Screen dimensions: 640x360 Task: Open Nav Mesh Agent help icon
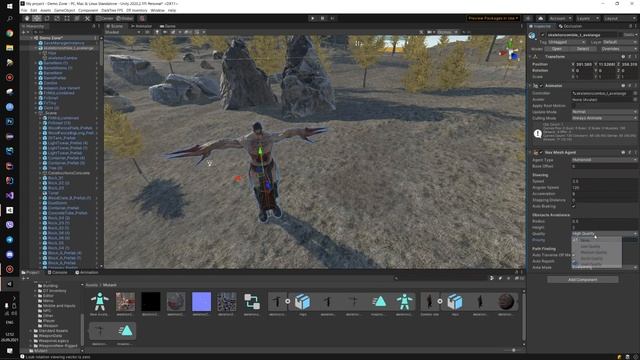pos(623,152)
